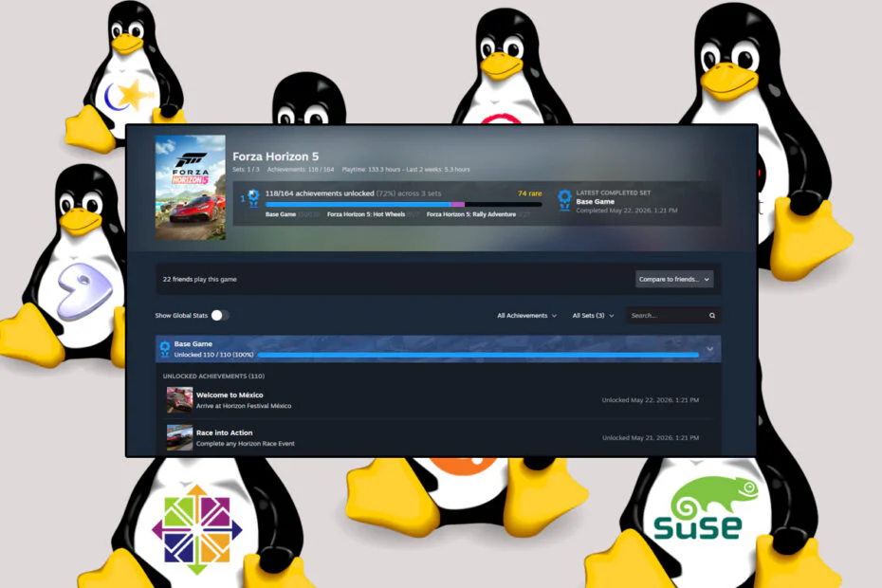The height and width of the screenshot is (588, 882).
Task: Focus the achievements Search field
Action: point(673,316)
